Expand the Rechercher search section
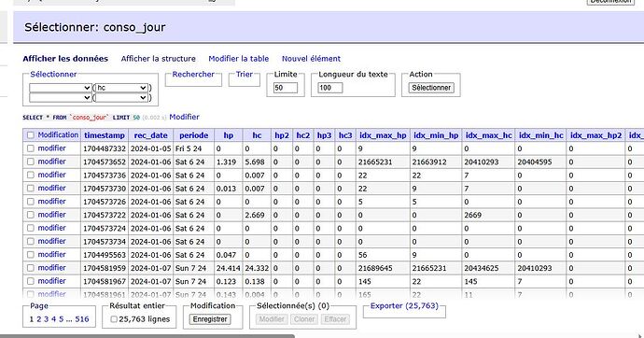The height and width of the screenshot is (338, 644). 193,75
